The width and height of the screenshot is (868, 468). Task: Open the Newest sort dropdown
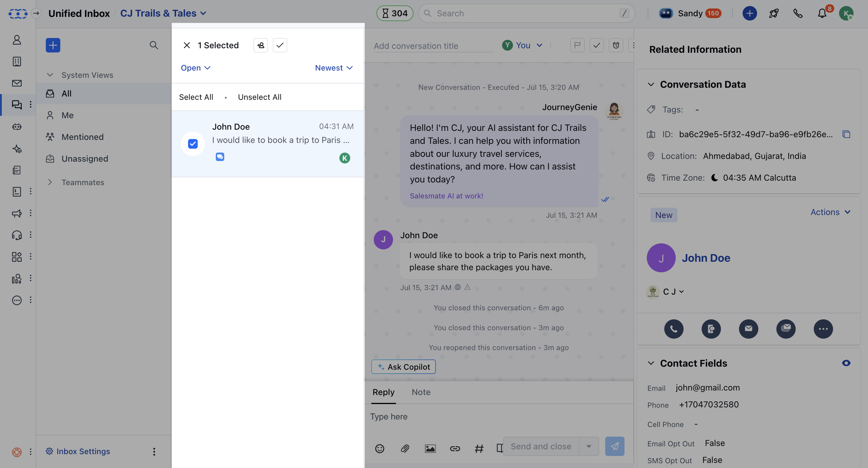(334, 68)
